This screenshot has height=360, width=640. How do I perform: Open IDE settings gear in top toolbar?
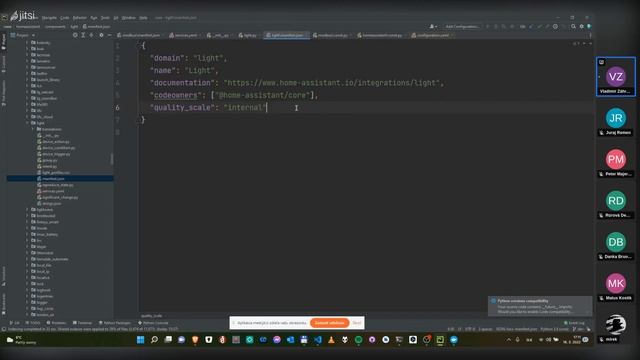pos(582,26)
